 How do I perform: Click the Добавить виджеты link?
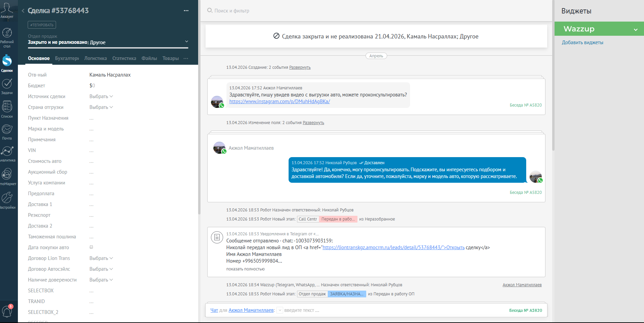583,42
